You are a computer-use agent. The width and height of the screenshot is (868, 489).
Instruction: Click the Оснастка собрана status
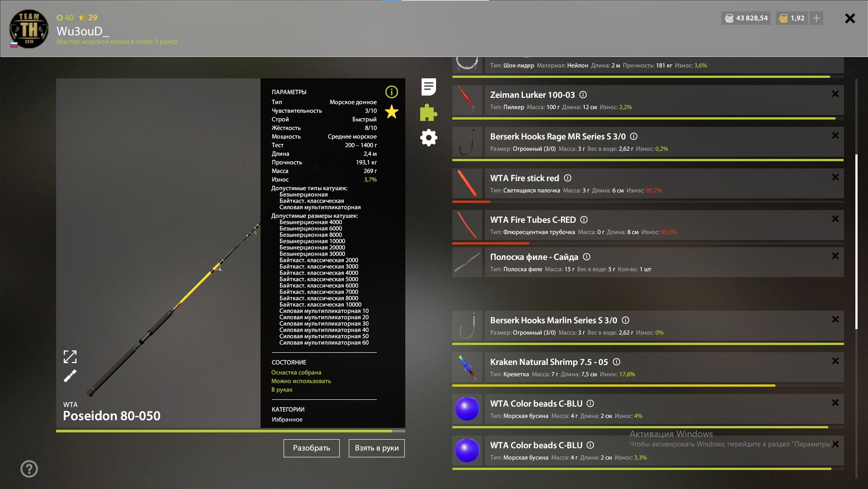[296, 373]
